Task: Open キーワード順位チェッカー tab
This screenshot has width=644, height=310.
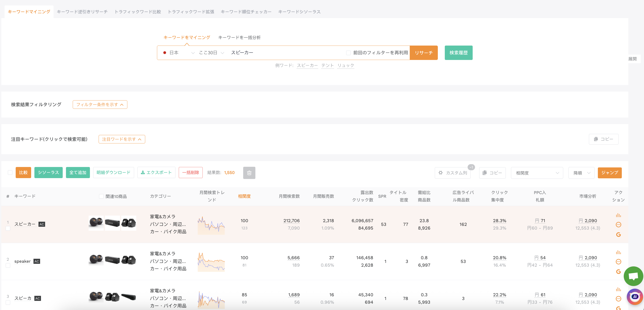Action: (x=246, y=12)
